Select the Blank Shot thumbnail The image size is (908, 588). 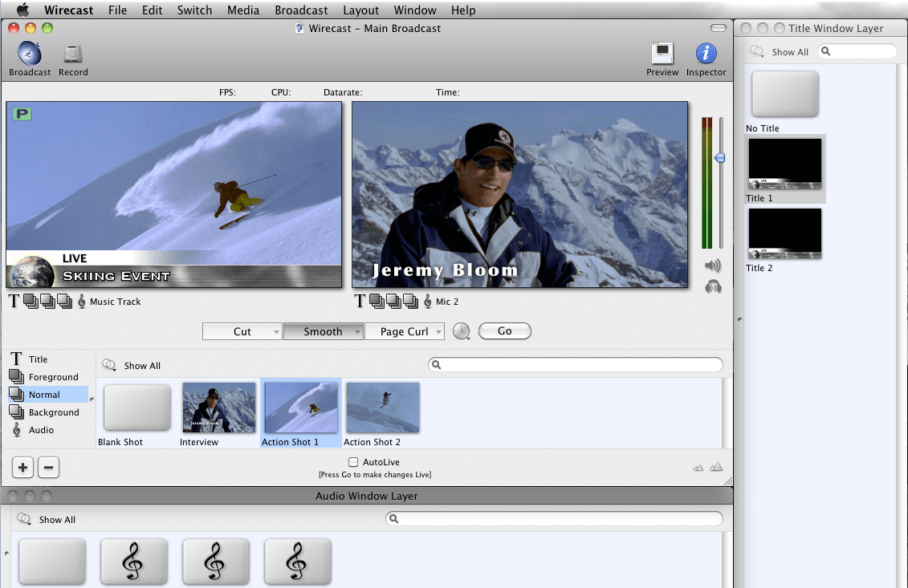137,408
